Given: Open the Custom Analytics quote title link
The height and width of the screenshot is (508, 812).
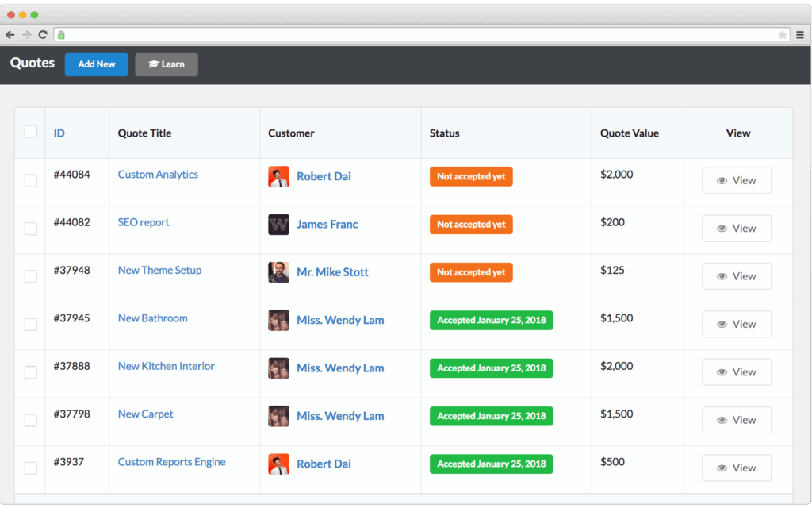Looking at the screenshot, I should (x=158, y=175).
